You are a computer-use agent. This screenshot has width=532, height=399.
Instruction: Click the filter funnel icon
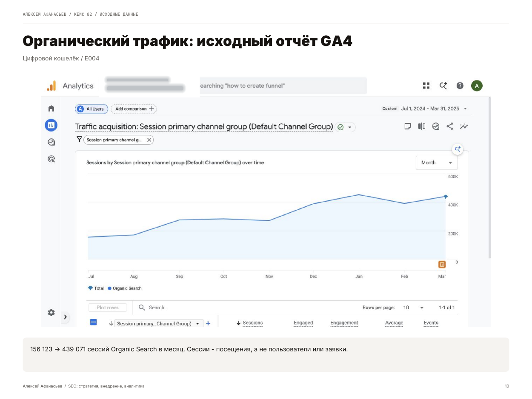(79, 140)
